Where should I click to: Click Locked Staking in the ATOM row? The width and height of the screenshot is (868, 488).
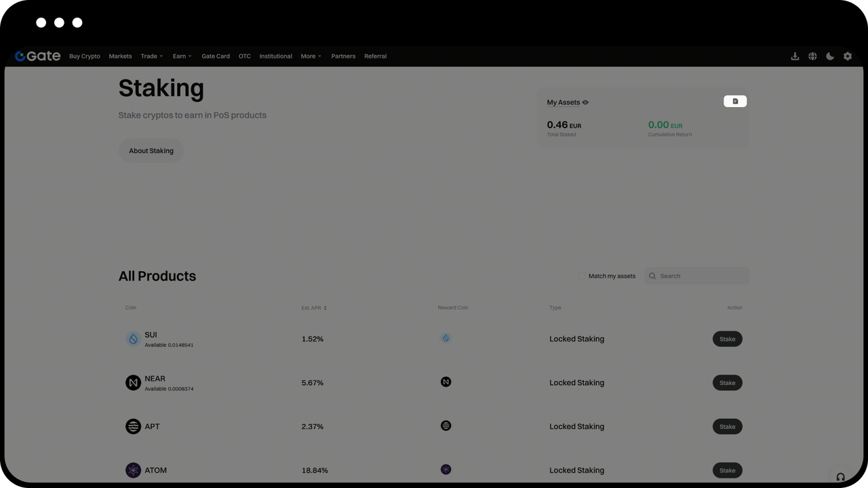point(576,470)
